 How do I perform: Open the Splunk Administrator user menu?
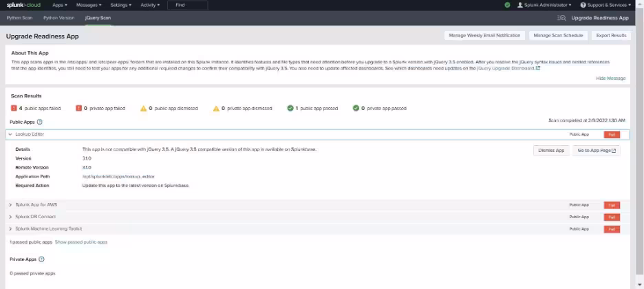[548, 5]
